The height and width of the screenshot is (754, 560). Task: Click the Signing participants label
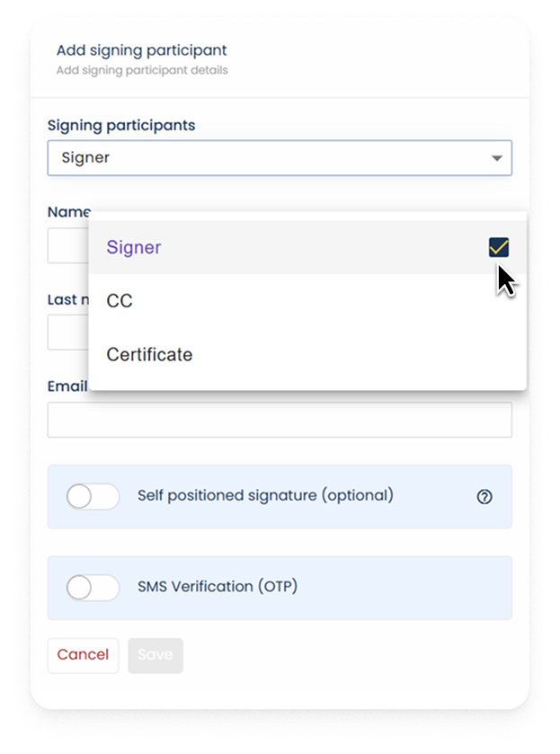click(x=121, y=125)
